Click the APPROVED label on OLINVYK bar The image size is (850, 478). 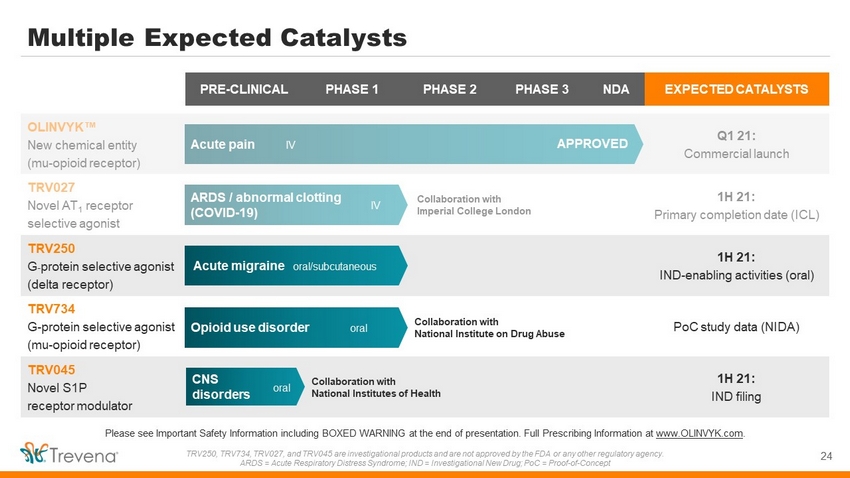592,144
